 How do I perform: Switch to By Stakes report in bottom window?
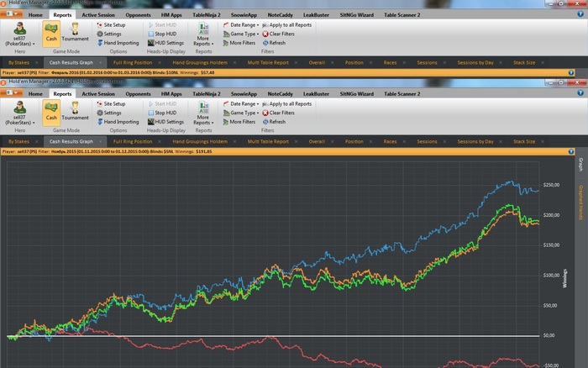[18, 141]
